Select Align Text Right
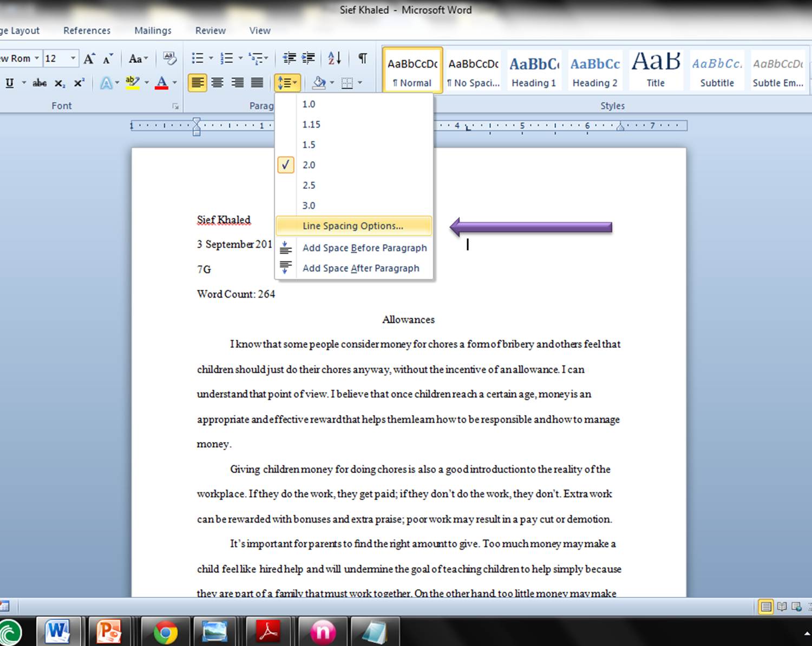The height and width of the screenshot is (646, 812). [x=237, y=83]
